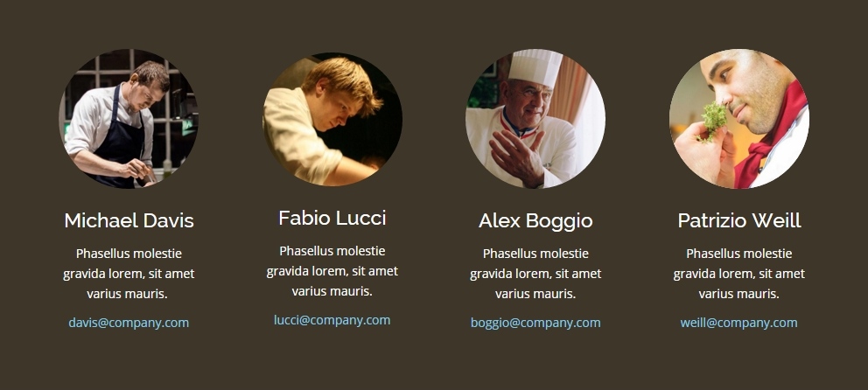Open the lucci@company.com email link

[332, 320]
